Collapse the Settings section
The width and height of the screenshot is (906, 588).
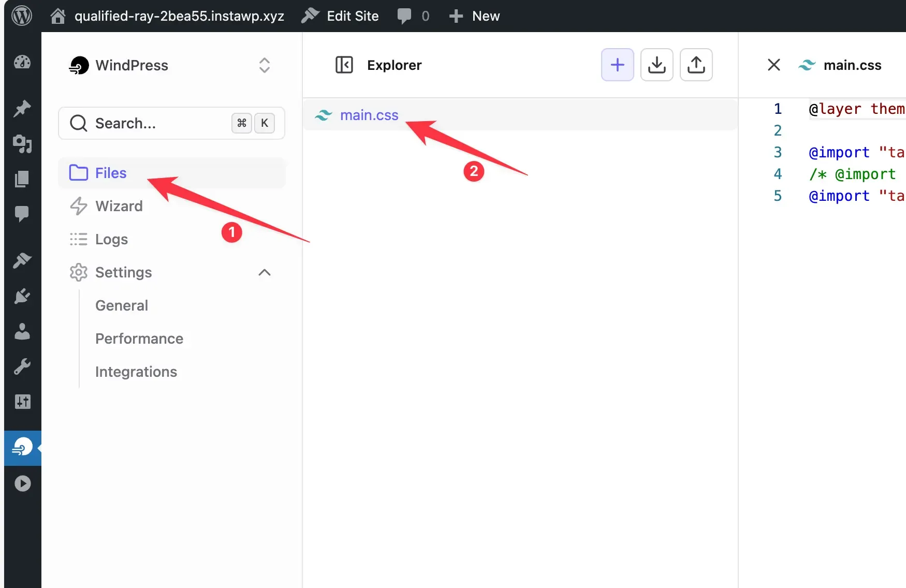pyautogui.click(x=265, y=273)
